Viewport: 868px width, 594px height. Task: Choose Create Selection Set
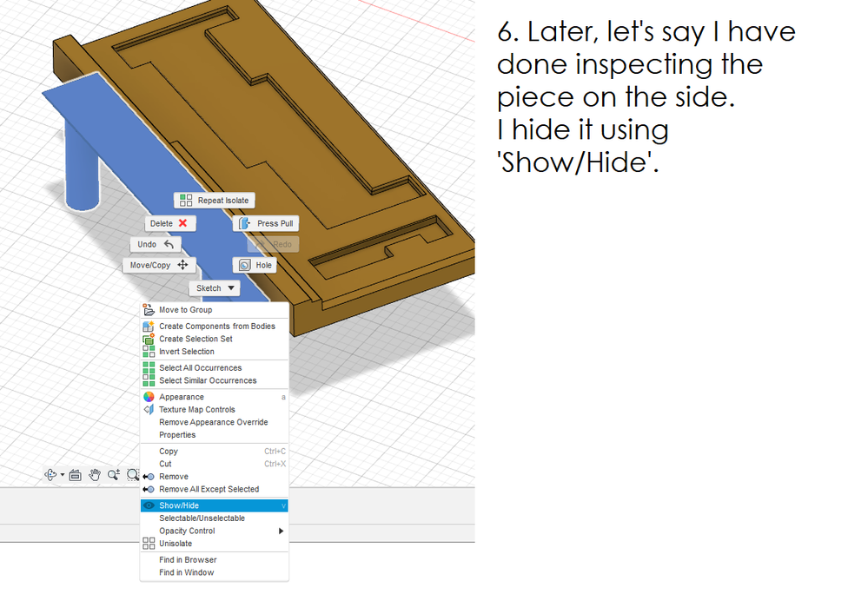[x=215, y=339]
